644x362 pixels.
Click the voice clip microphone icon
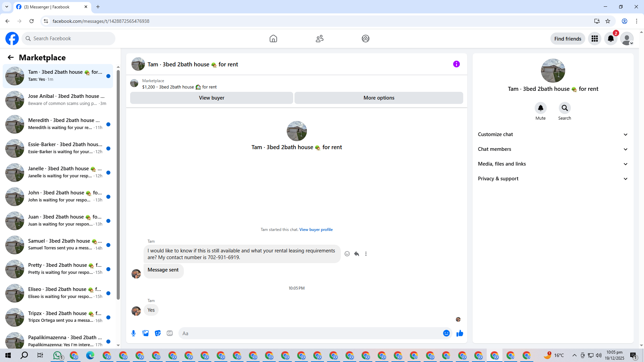(x=133, y=333)
